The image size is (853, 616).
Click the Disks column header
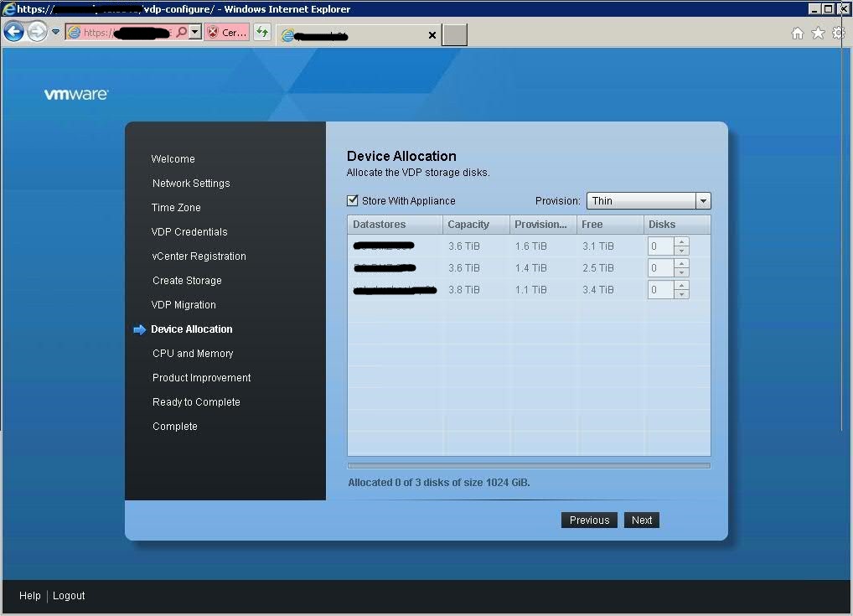coord(677,225)
